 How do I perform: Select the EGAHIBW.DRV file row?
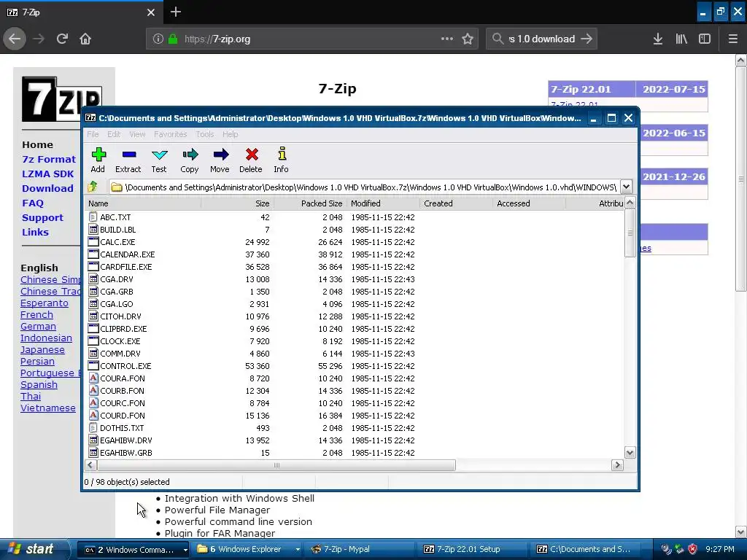pos(355,440)
